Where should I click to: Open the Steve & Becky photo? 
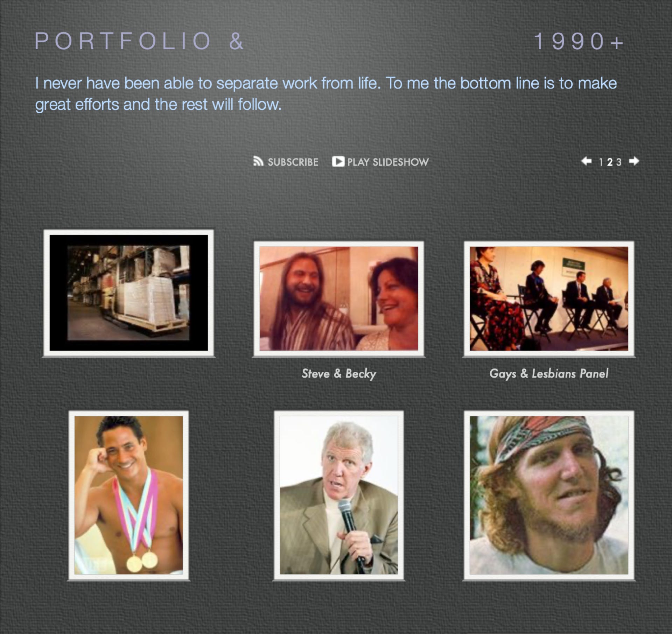338,298
